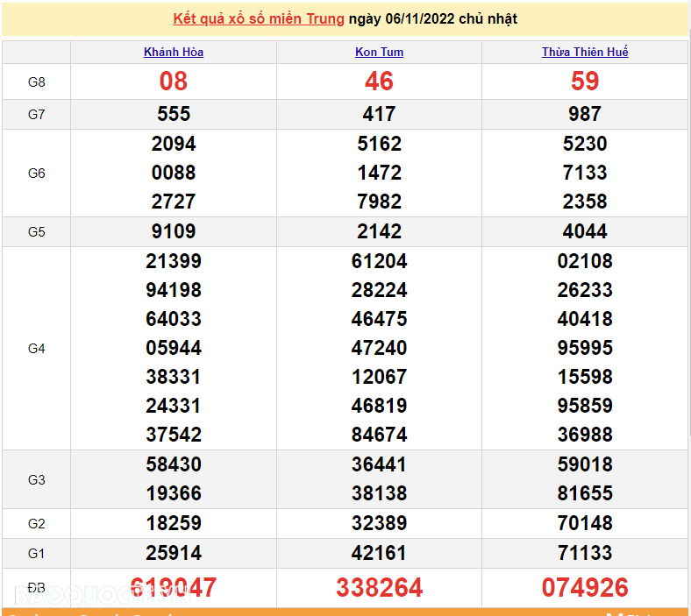691x616 pixels.
Task: Click the G3 row label
Action: tap(36, 479)
